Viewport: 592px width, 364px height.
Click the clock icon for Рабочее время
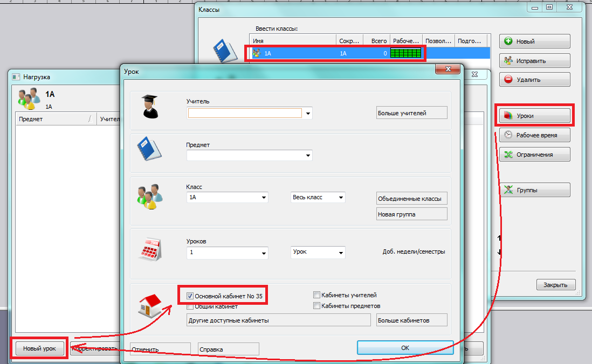pyautogui.click(x=508, y=135)
